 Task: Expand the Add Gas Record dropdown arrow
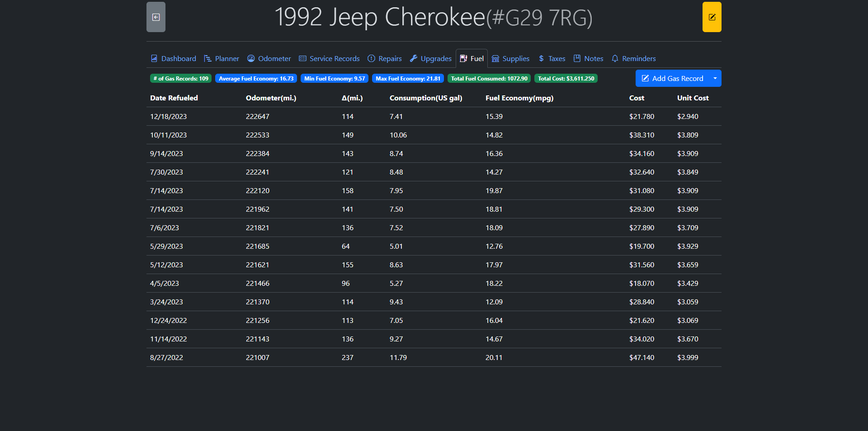tap(715, 79)
